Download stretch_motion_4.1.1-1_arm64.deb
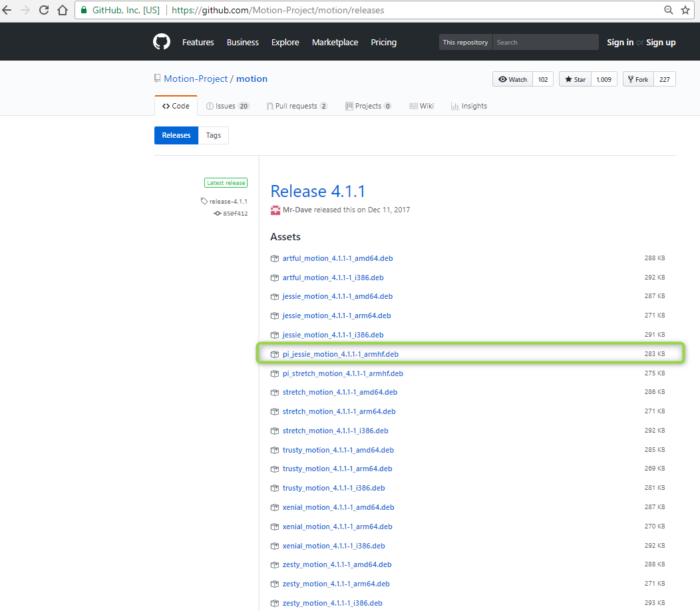Screen dimensions: 700x611 point(339,411)
